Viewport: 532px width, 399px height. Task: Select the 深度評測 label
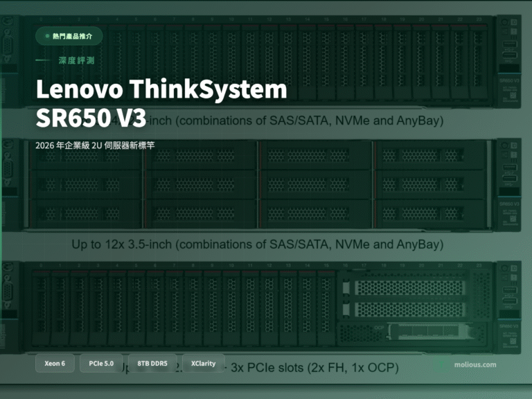coord(76,60)
